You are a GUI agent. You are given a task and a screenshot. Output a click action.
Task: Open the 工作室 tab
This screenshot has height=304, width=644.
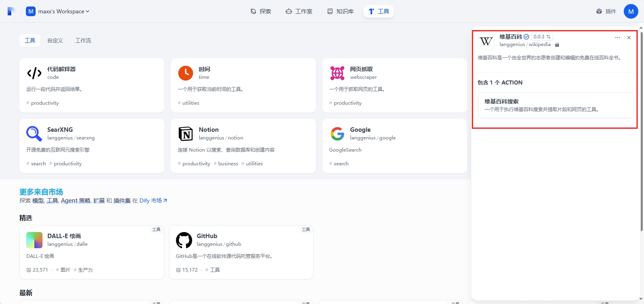299,11
